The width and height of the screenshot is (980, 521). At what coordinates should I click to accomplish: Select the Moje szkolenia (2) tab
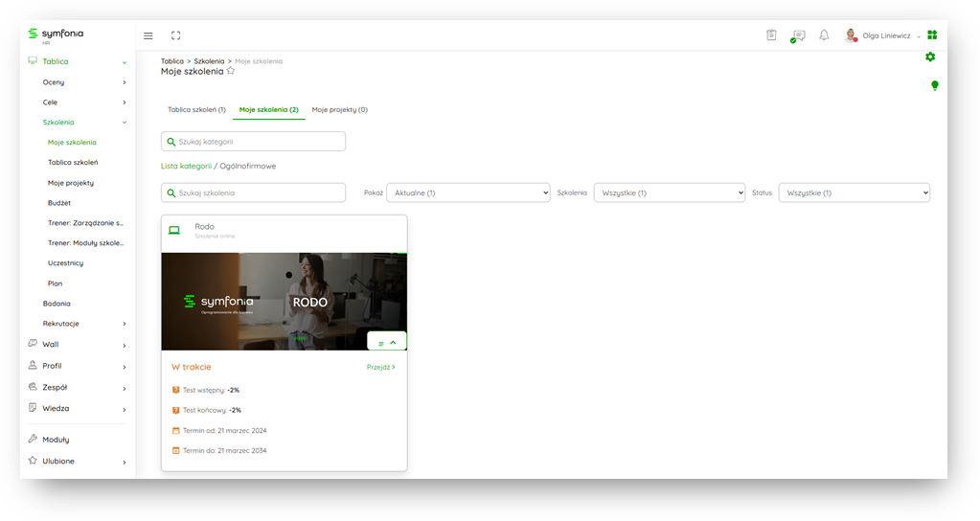coord(269,109)
